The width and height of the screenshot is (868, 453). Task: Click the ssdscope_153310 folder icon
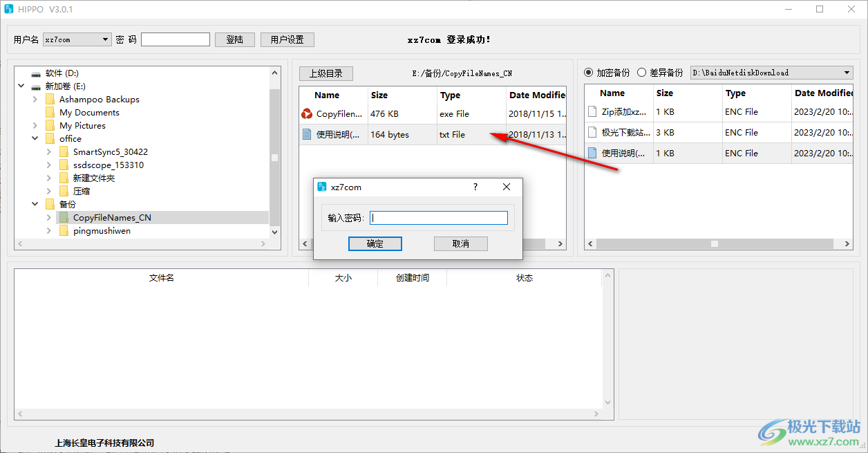[x=64, y=165]
